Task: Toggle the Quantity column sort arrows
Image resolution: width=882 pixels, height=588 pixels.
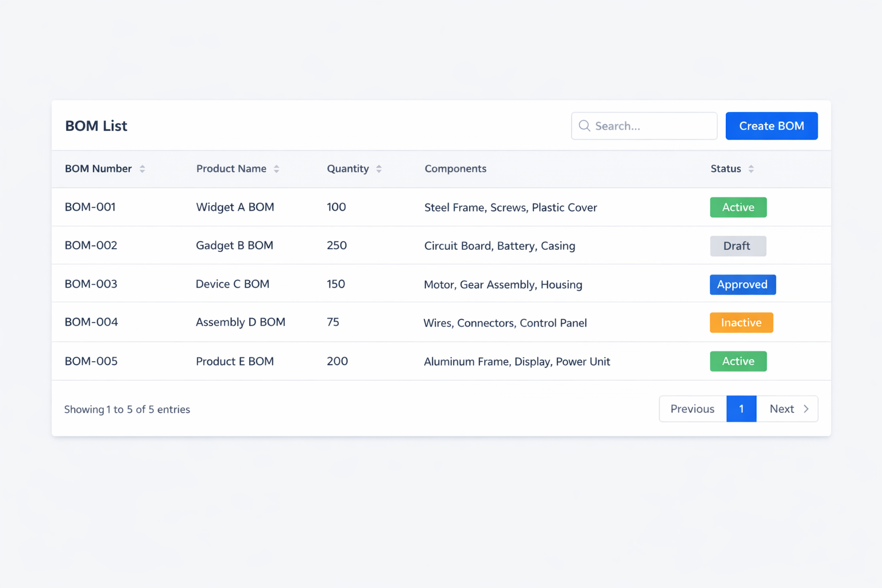Action: [x=379, y=169]
